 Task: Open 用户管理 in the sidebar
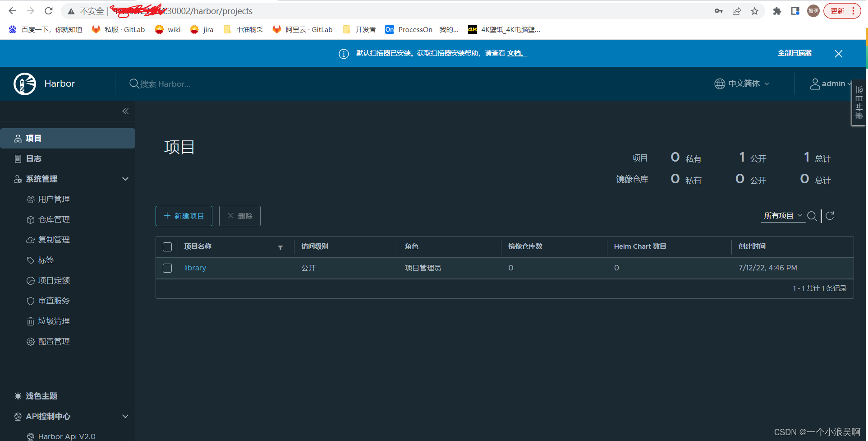click(x=54, y=199)
